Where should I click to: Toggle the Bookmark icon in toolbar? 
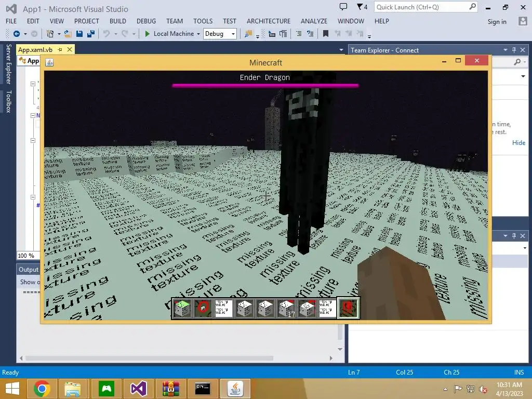click(x=325, y=34)
